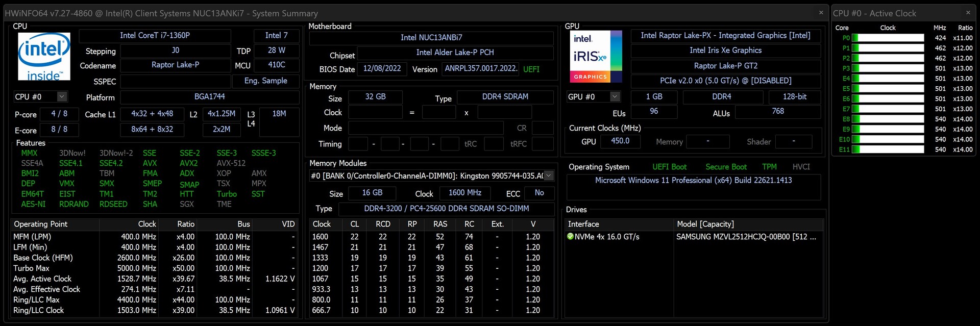Click the L3 cache 18M field
The image size is (980, 326).
[279, 121]
